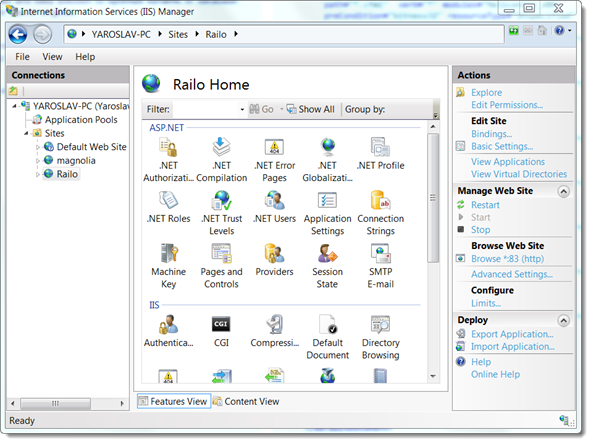
Task: Open the File menu
Action: pos(22,57)
